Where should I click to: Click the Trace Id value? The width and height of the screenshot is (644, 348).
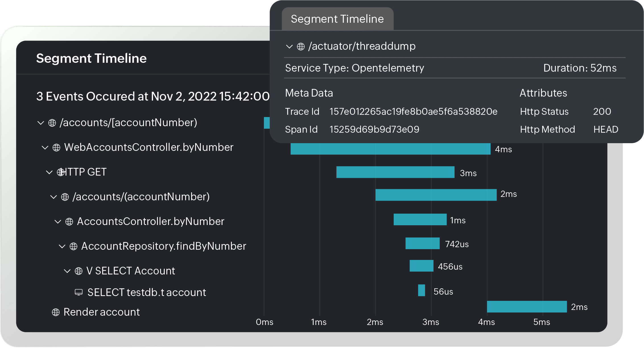[x=413, y=111]
